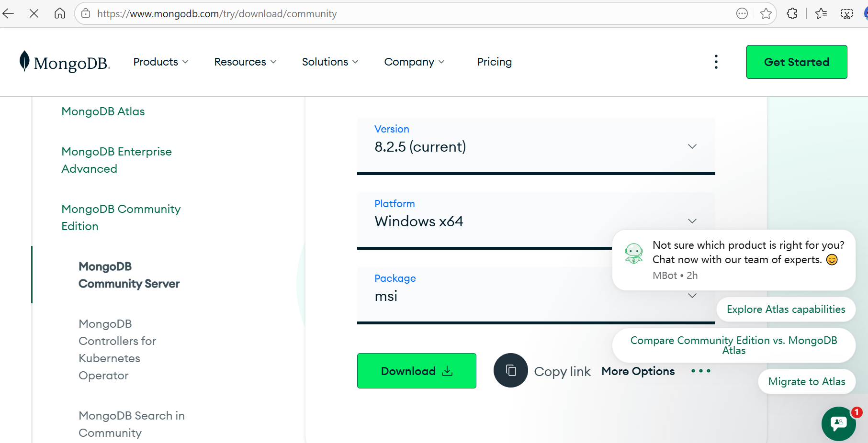Viewport: 868px width, 443px height.
Task: Stop loading with the X button
Action: (x=34, y=13)
